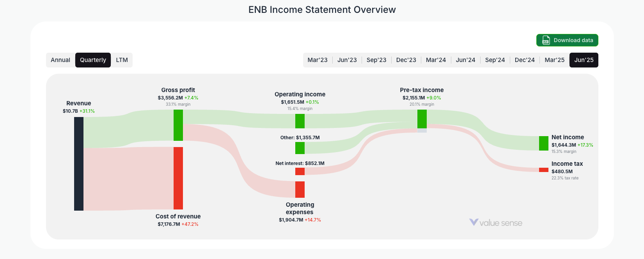Click the 20.1% margin text
The height and width of the screenshot is (259, 644).
422,104
